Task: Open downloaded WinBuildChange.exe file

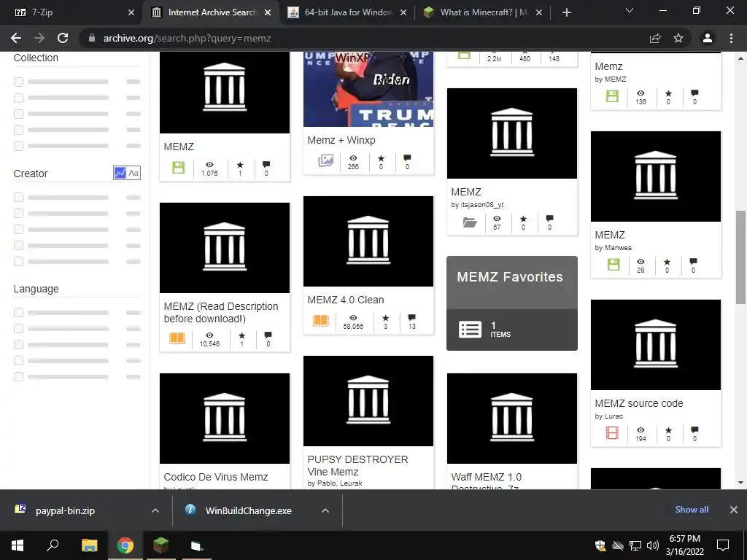Action: [248, 510]
